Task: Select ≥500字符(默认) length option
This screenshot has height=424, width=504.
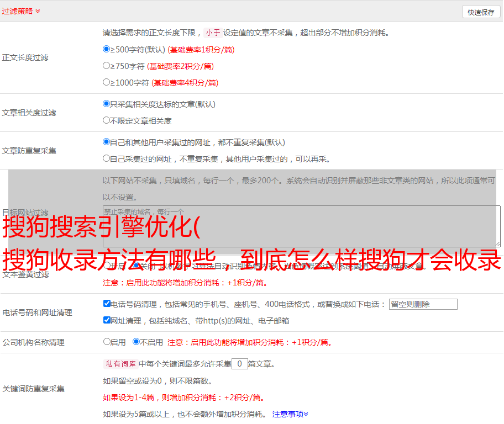Action: 107,49
